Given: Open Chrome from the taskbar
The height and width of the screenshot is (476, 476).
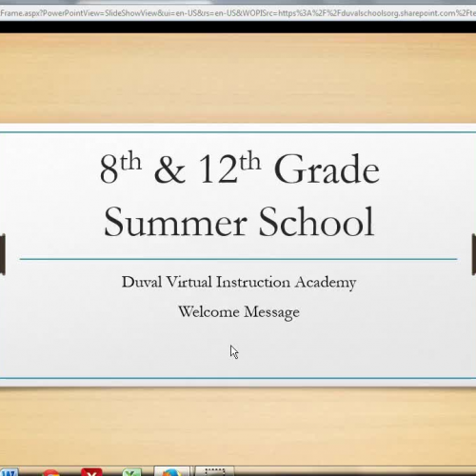Looking at the screenshot, I should click(x=51, y=472).
